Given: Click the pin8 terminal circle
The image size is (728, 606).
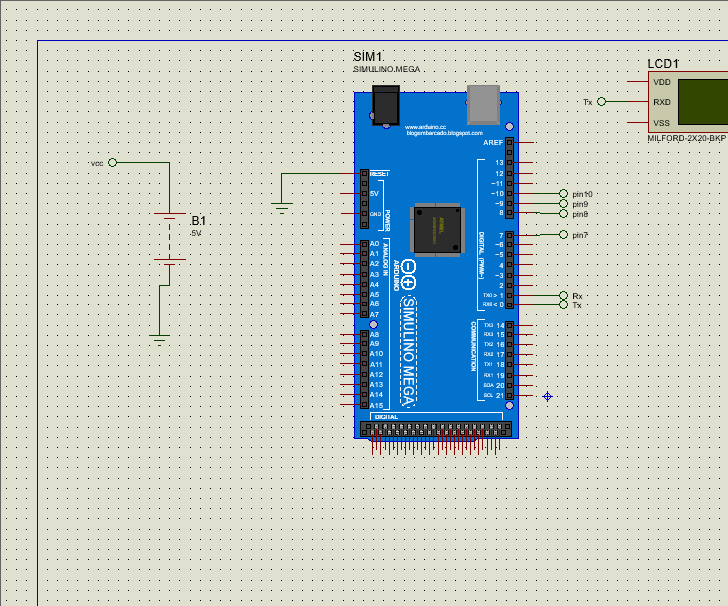Looking at the screenshot, I should (x=563, y=214).
